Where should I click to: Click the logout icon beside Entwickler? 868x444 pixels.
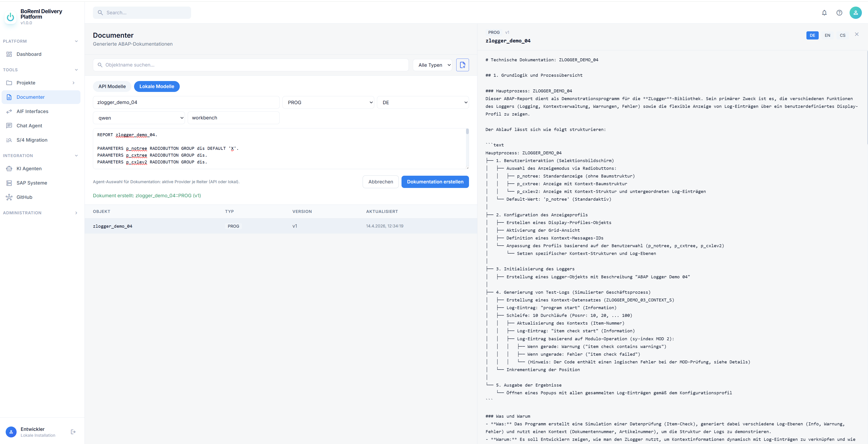[x=73, y=432]
